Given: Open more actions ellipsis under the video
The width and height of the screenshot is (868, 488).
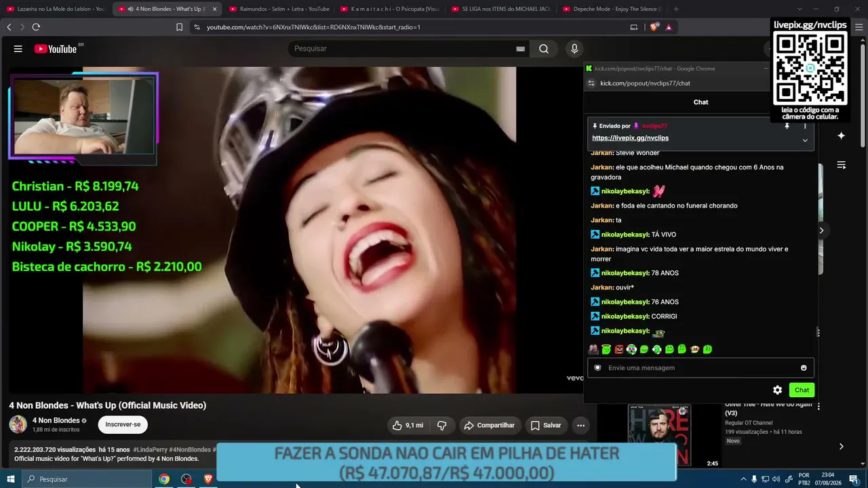Looking at the screenshot, I should (x=580, y=426).
